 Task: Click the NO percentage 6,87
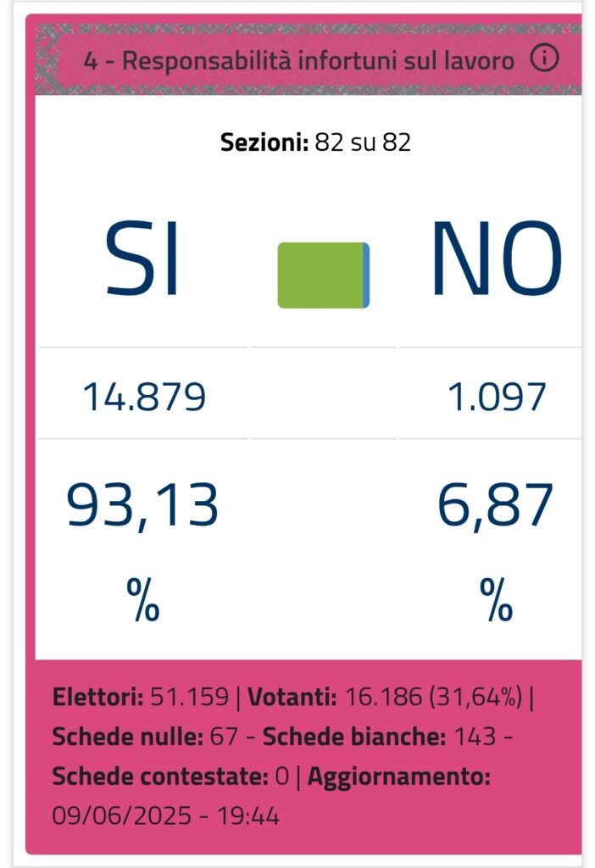click(x=495, y=505)
